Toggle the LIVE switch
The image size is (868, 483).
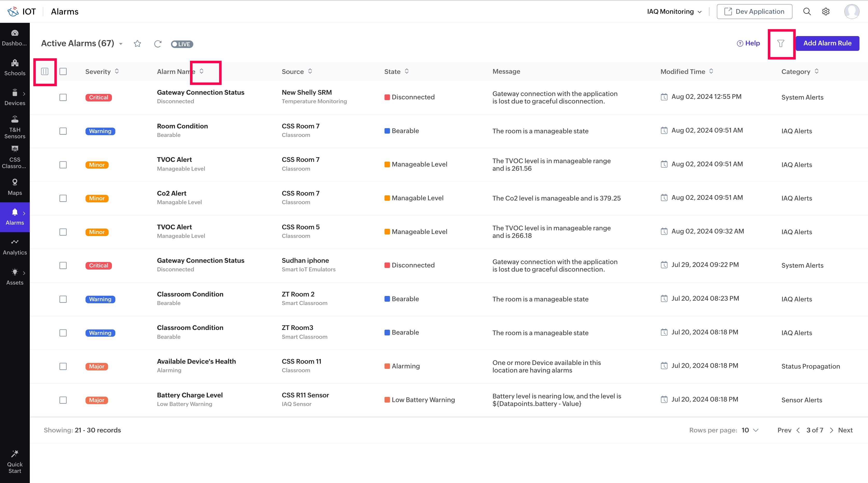(x=182, y=44)
